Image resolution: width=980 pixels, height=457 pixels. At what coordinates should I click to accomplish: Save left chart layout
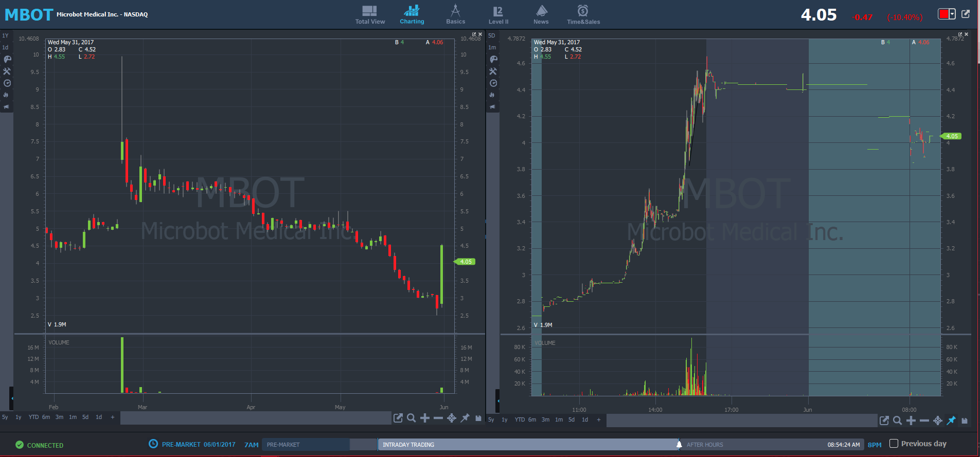tap(478, 418)
